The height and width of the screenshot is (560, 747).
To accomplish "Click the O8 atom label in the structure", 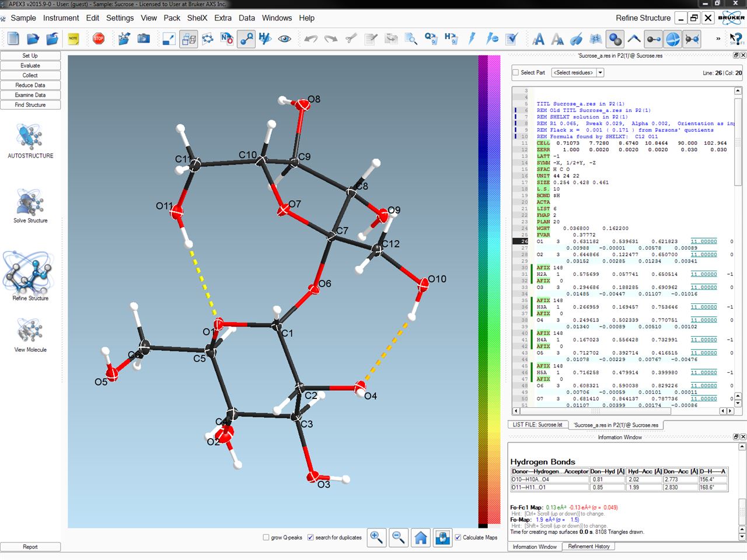I will click(x=314, y=99).
